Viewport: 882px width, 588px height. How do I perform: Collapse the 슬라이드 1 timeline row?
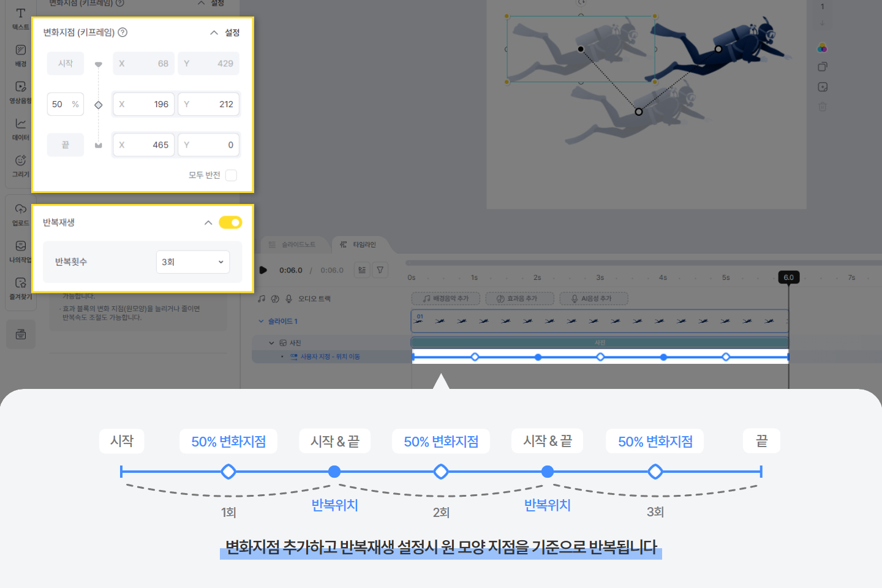pos(262,321)
